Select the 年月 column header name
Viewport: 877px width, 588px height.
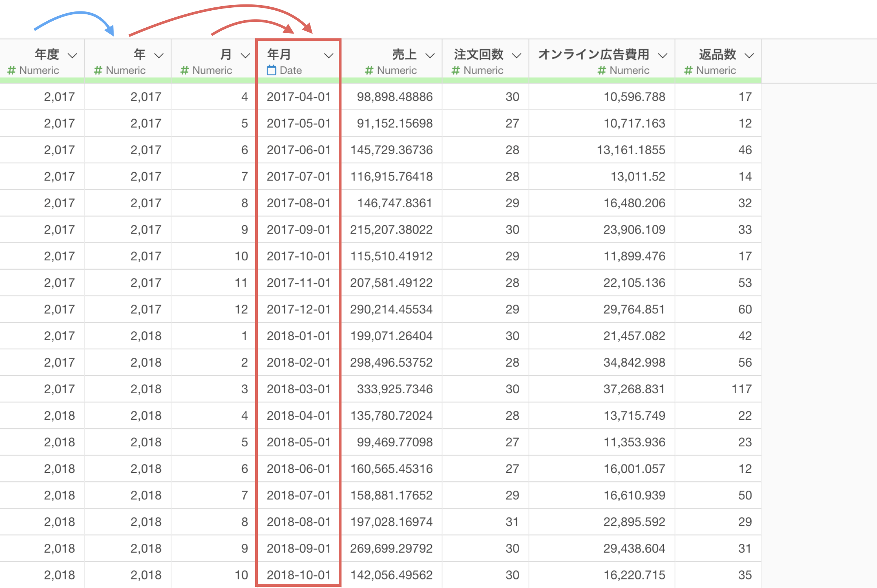[x=279, y=54]
